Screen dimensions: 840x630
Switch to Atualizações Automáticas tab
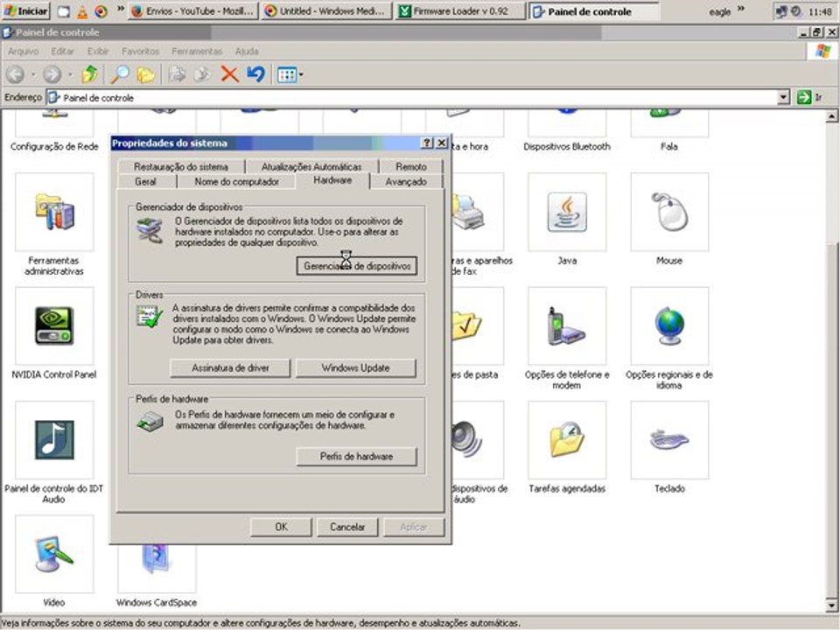(311, 166)
